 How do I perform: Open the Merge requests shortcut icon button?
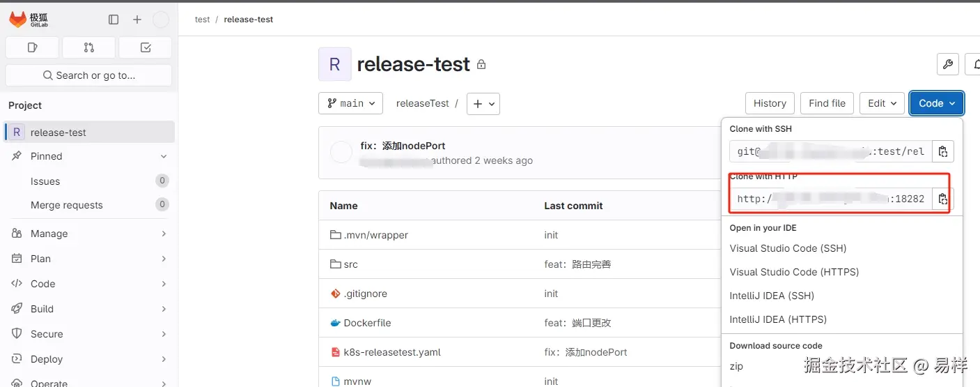point(88,47)
